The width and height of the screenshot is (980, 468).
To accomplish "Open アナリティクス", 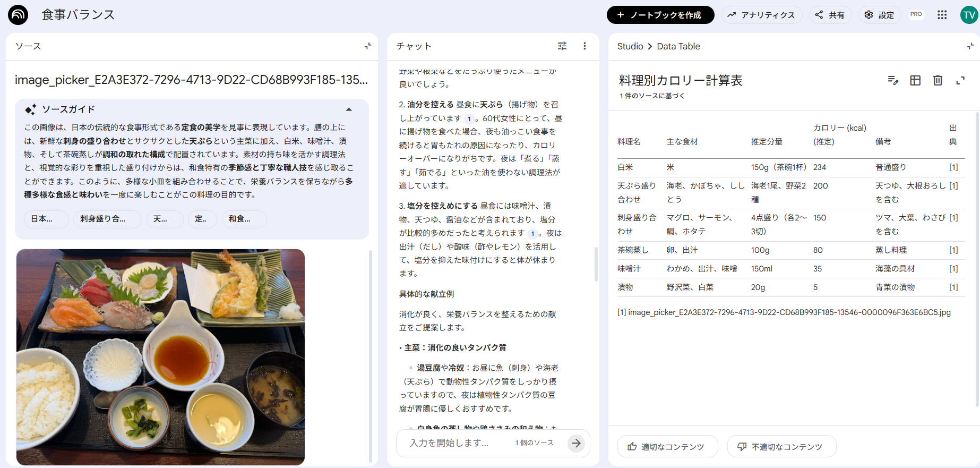I will pyautogui.click(x=761, y=15).
